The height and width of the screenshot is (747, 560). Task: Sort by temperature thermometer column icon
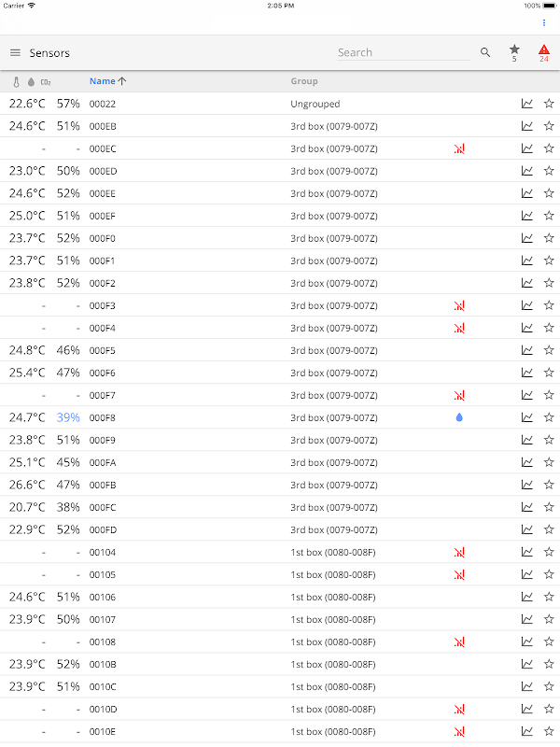tap(16, 82)
